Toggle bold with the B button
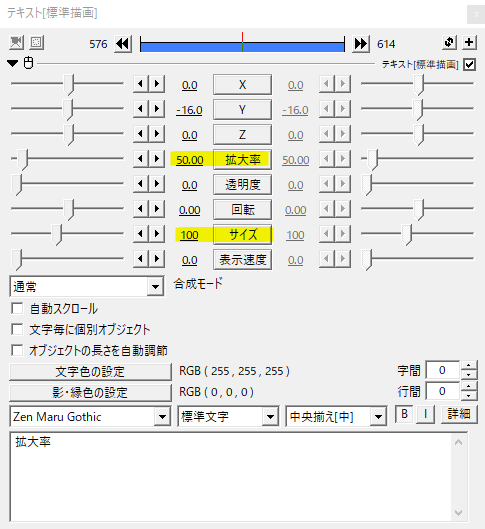 405,414
